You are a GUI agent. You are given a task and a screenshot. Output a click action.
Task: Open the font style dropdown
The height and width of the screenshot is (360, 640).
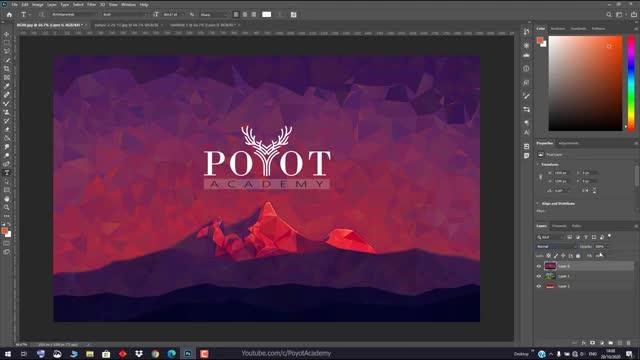124,15
